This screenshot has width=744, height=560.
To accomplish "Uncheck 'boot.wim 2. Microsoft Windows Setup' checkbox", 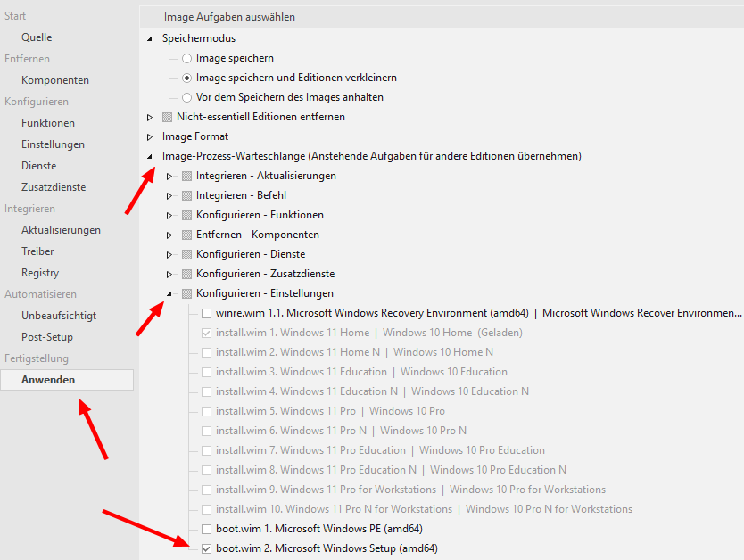I will (206, 548).
